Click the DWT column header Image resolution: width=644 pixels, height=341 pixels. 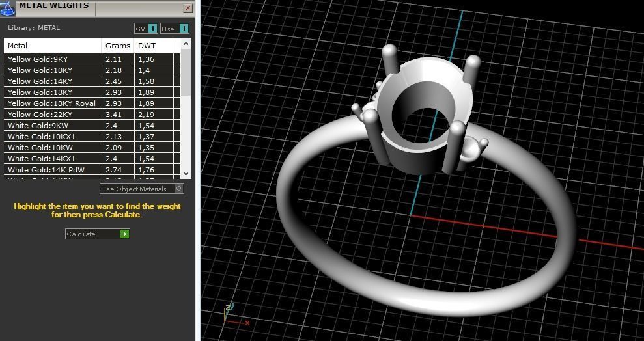tap(154, 46)
